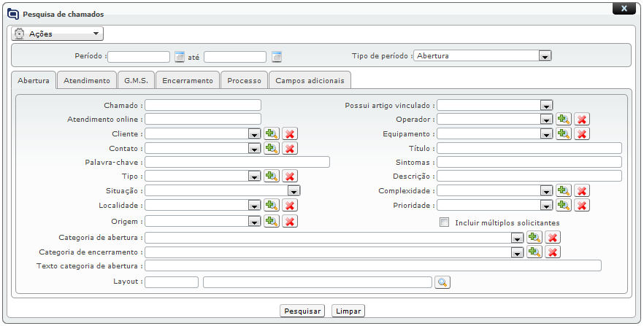Viewport: 644px width, 326px height.
Task: Switch to the Processo tab
Action: pos(245,80)
